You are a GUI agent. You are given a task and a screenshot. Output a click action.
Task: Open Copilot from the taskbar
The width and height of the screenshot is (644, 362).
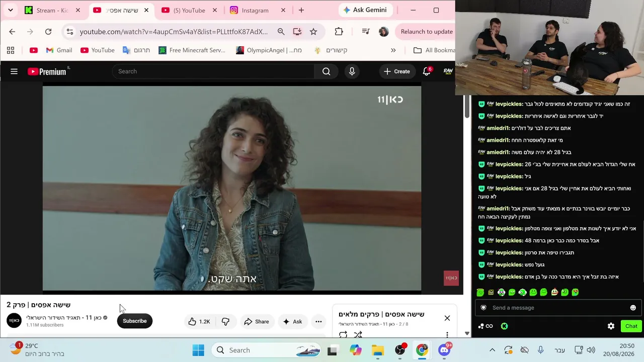coord(356,350)
